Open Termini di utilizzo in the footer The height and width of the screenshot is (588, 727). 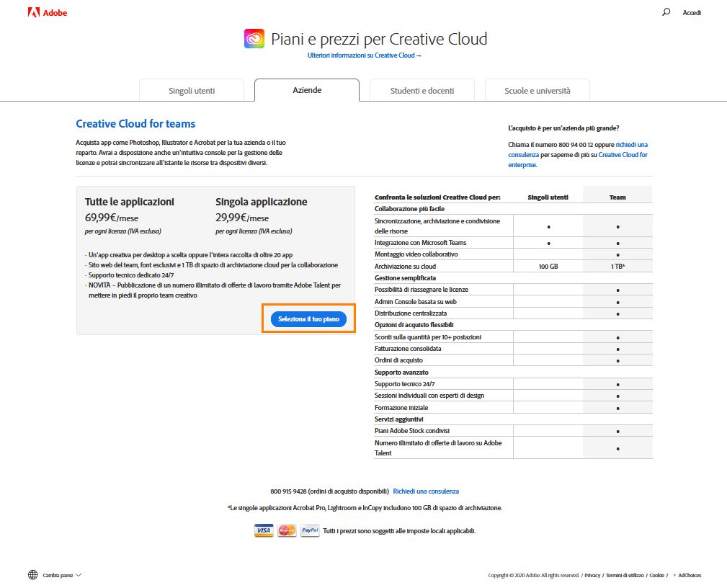point(625,575)
